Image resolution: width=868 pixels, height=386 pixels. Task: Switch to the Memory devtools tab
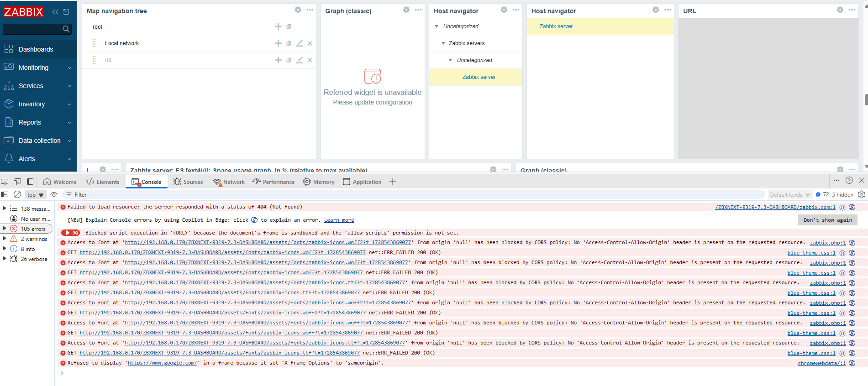pos(319,182)
